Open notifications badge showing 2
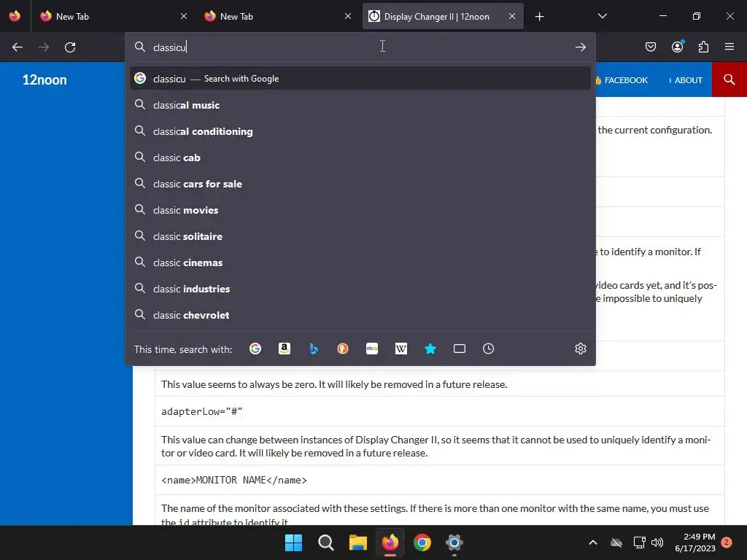747x560 pixels. pos(727,542)
